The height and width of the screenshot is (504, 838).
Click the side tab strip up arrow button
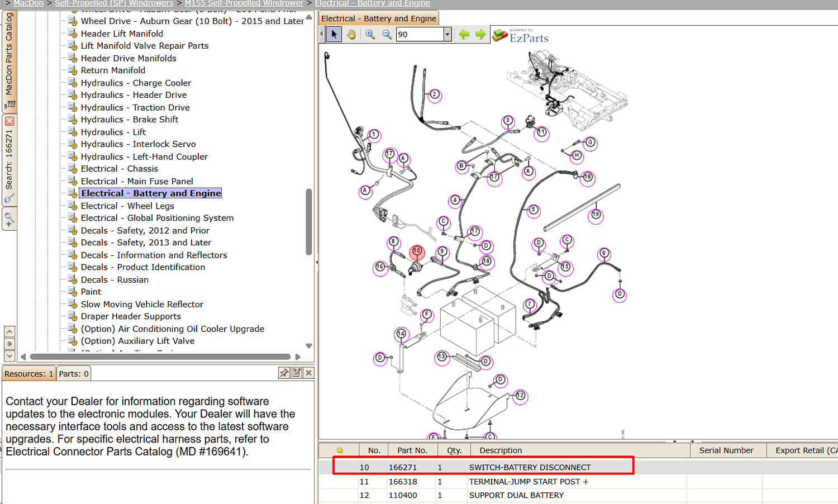tap(9, 331)
